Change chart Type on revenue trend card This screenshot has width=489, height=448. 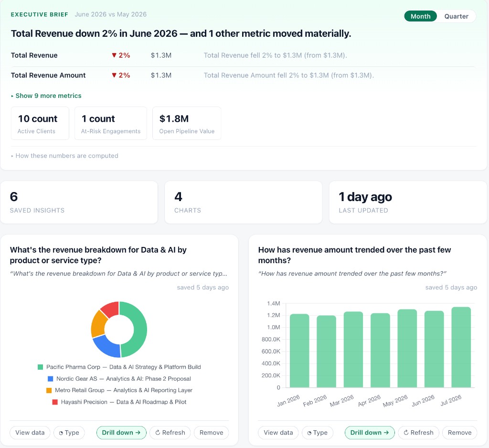tap(317, 433)
